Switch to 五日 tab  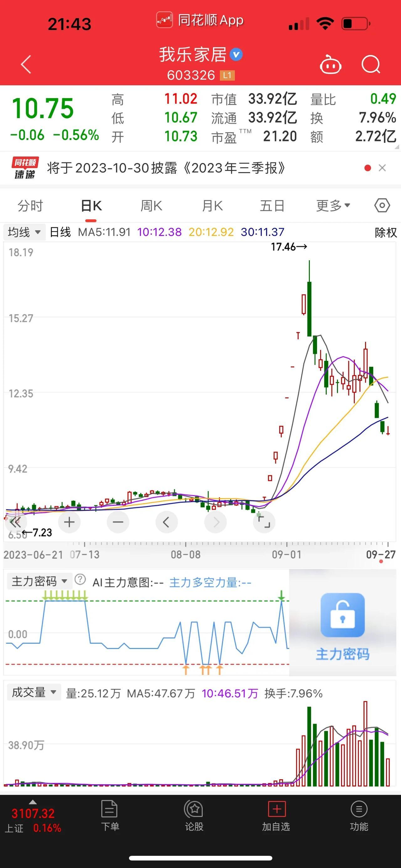[272, 206]
